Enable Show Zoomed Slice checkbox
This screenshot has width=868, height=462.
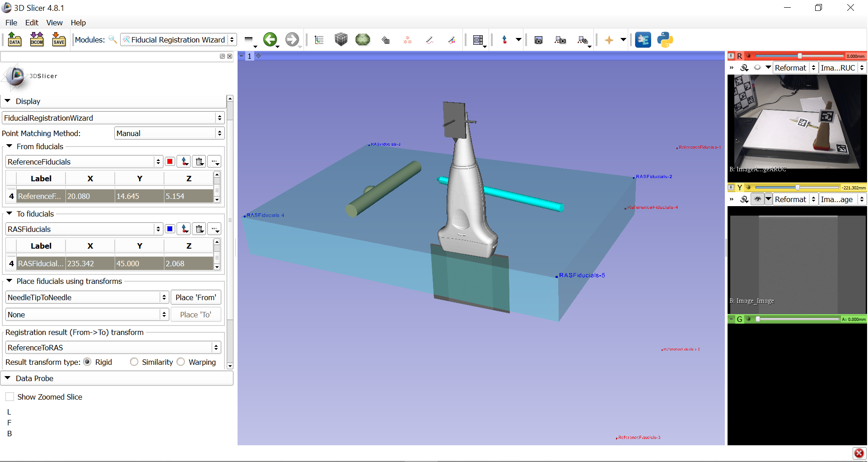10,397
